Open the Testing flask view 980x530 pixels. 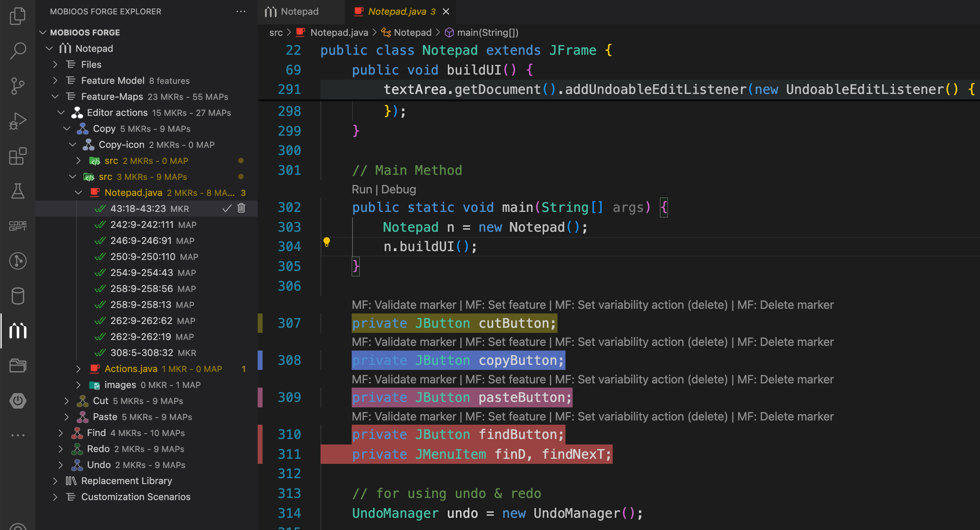click(x=18, y=191)
